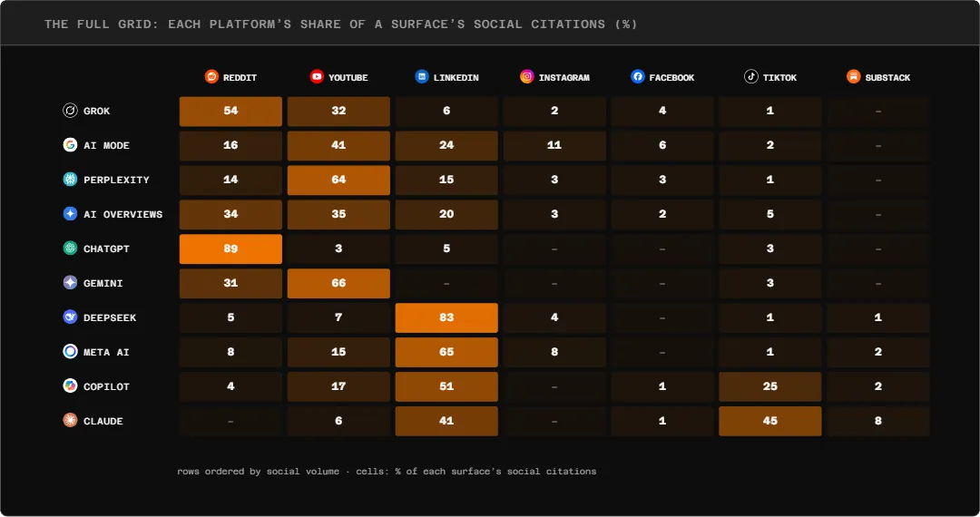The width and height of the screenshot is (980, 517).
Task: Click Grok's Reddit cell showing 54
Action: (230, 112)
